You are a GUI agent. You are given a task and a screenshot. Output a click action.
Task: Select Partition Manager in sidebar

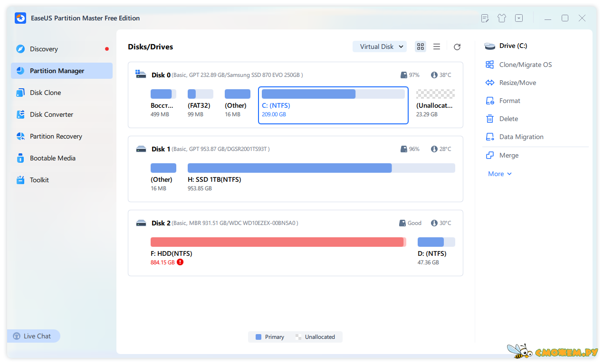click(x=62, y=71)
